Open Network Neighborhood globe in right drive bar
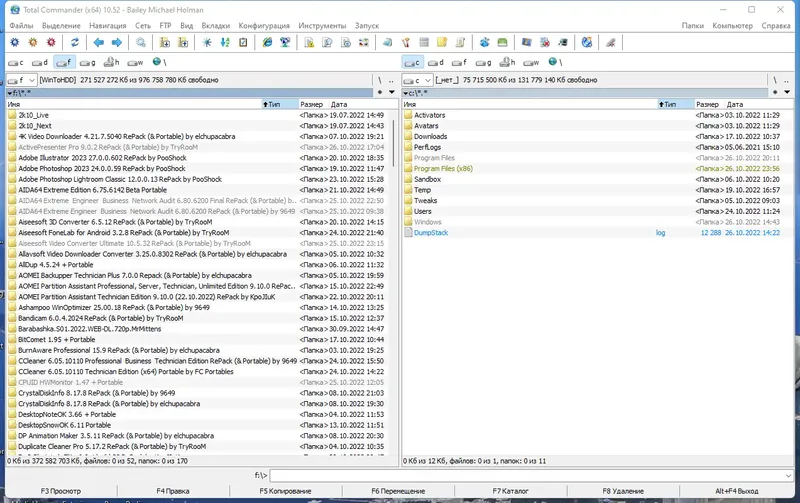The width and height of the screenshot is (800, 503). (555, 62)
